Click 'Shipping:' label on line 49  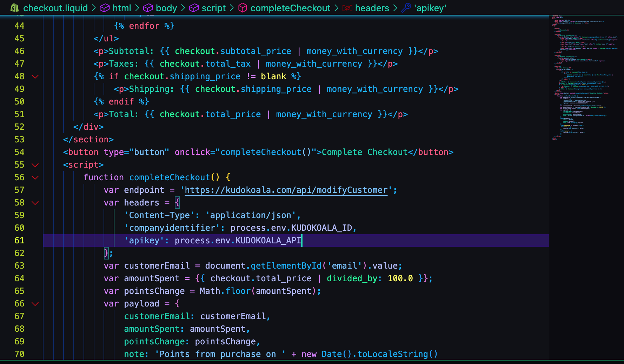coord(152,89)
